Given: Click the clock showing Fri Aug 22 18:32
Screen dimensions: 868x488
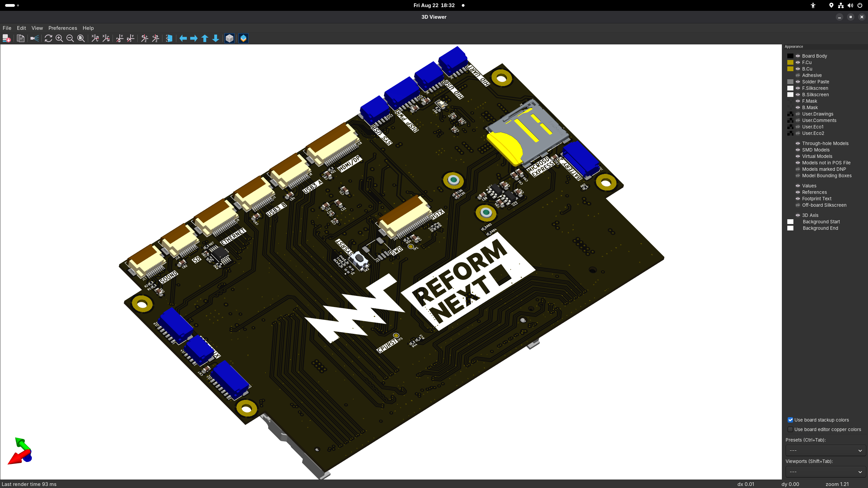Looking at the screenshot, I should (434, 5).
